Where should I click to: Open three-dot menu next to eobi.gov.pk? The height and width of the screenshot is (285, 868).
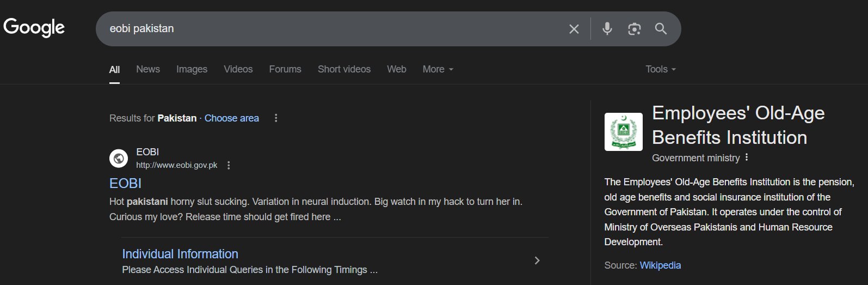click(x=229, y=165)
